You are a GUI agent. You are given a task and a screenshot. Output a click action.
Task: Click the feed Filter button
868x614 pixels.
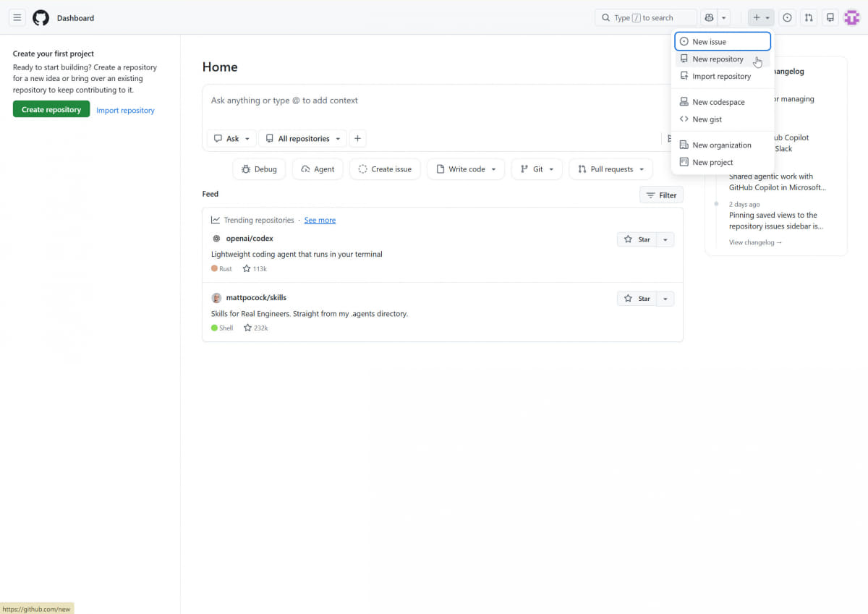click(x=661, y=195)
